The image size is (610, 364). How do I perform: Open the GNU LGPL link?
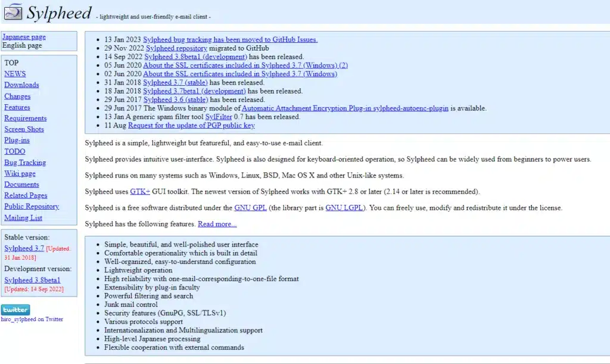pyautogui.click(x=344, y=208)
